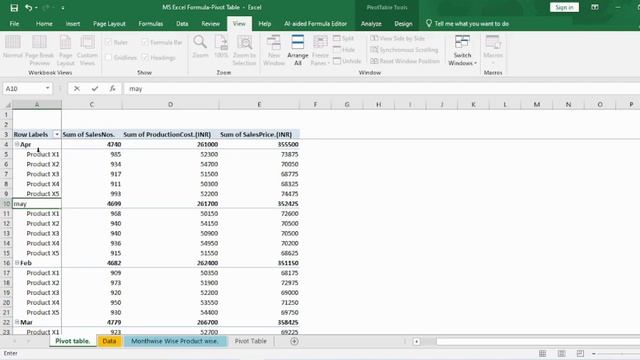Click the Sign in button
Image resolution: width=640 pixels, height=360 pixels.
(x=564, y=7)
